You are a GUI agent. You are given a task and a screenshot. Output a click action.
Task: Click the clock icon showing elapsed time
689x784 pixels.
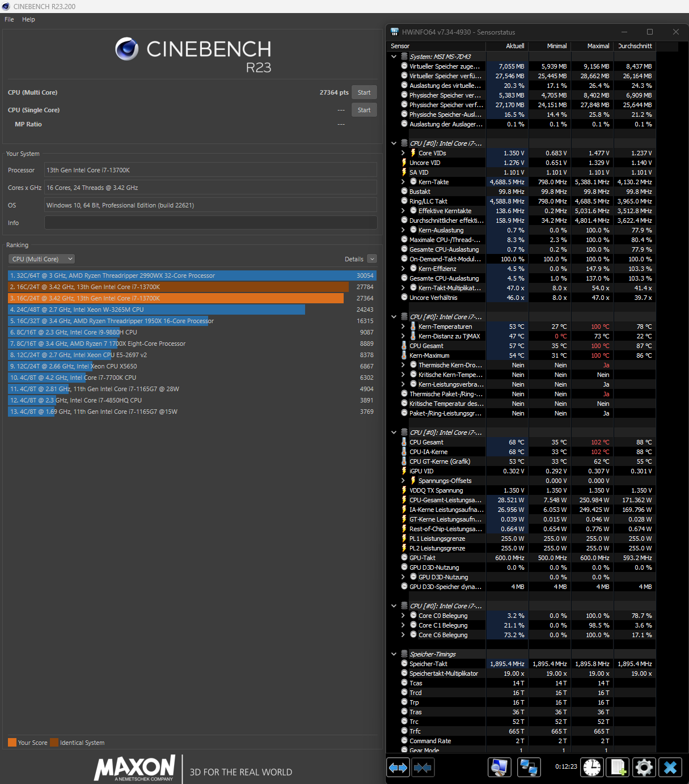[x=591, y=767]
